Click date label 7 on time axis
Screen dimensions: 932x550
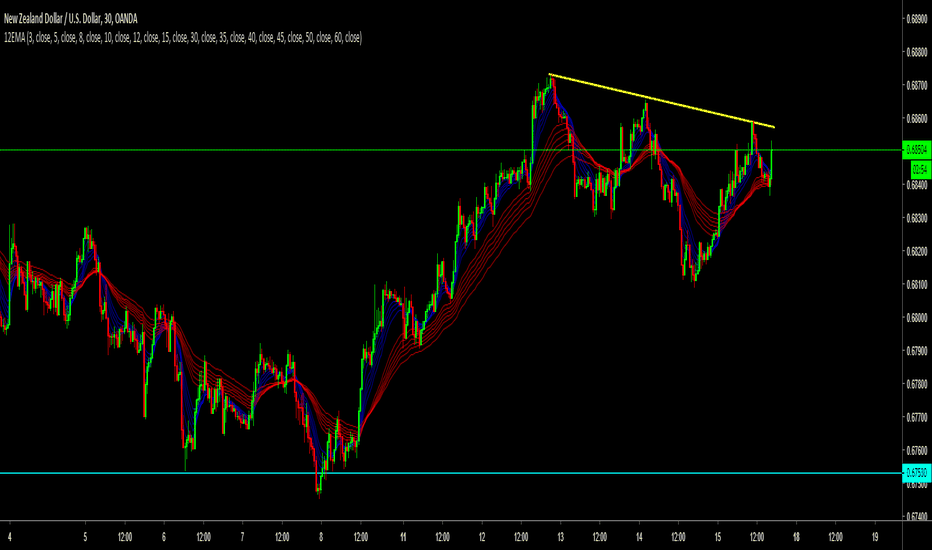click(x=243, y=537)
